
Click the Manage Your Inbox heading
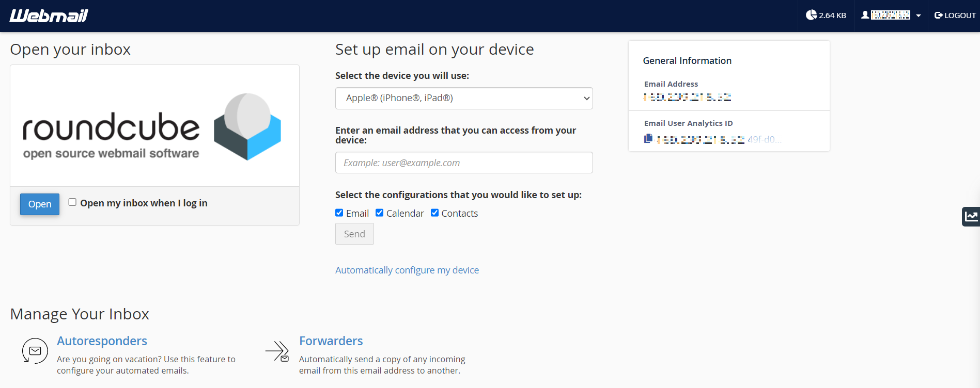click(80, 314)
